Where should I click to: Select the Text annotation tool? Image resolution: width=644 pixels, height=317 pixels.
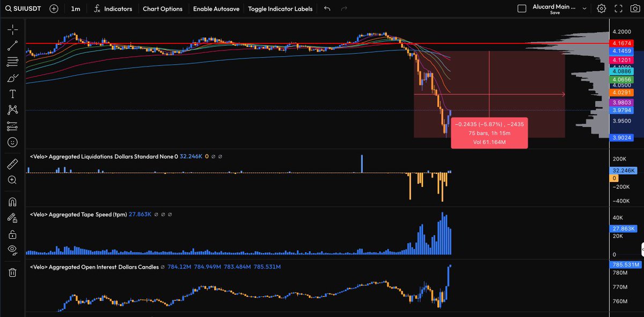click(x=12, y=94)
